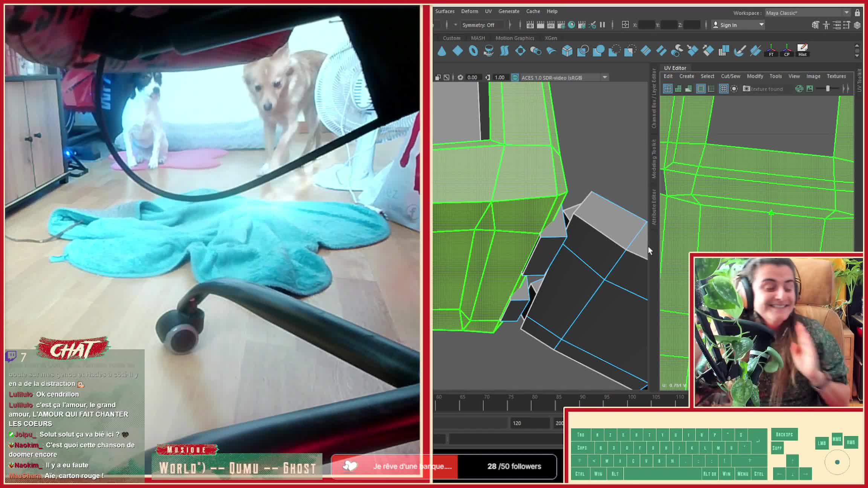Click the viewport exposure icon beside 0.00

coord(460,77)
